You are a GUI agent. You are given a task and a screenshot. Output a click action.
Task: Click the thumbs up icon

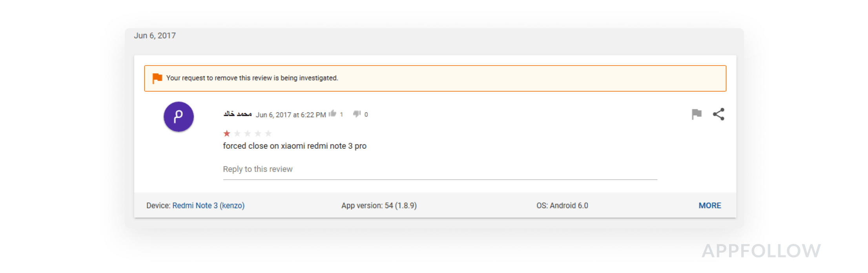(x=333, y=114)
